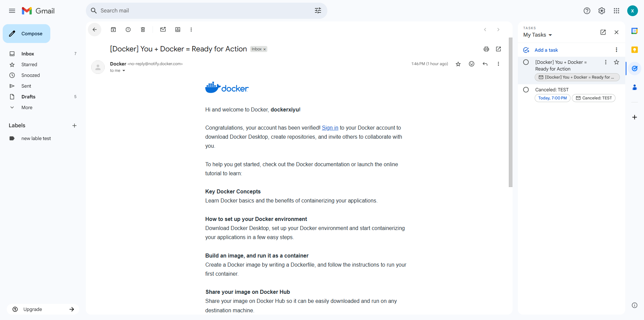Open Docker task options menu
The image size is (644, 320).
click(606, 62)
